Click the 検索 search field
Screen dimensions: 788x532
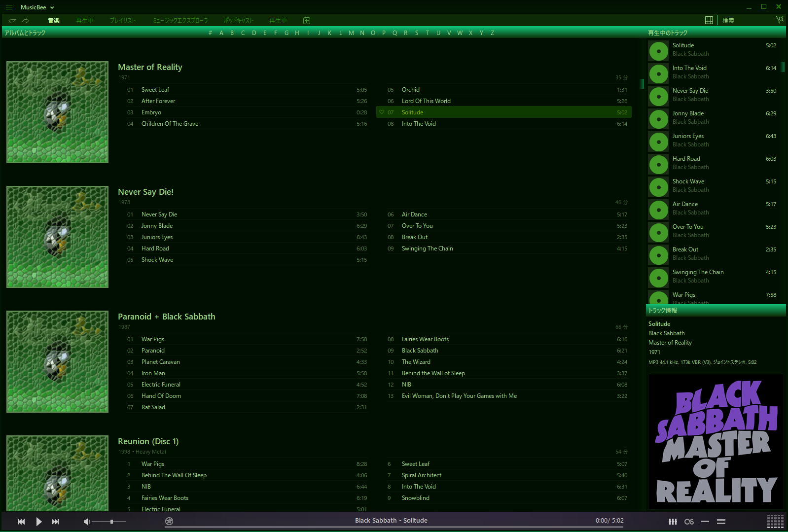(746, 21)
